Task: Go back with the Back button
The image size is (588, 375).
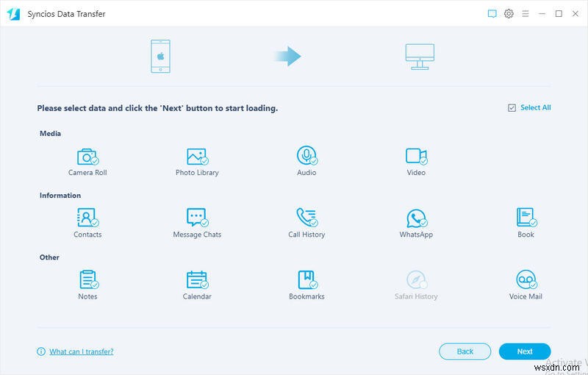Action: pyautogui.click(x=465, y=351)
